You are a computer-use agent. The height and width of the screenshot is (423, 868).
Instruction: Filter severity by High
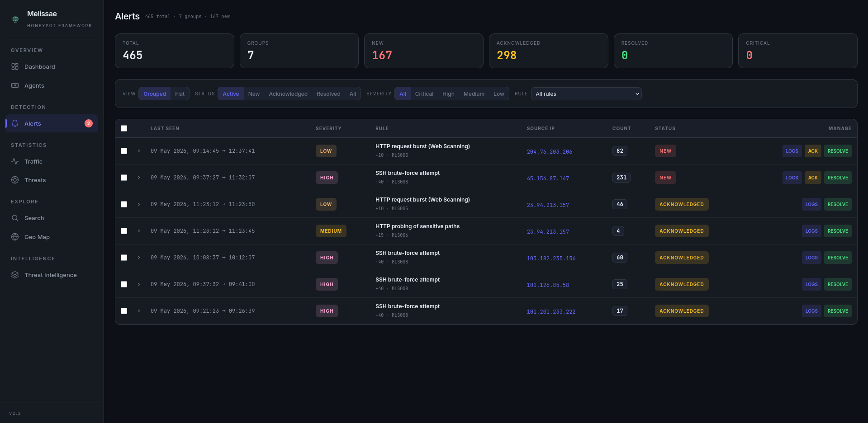[448, 94]
